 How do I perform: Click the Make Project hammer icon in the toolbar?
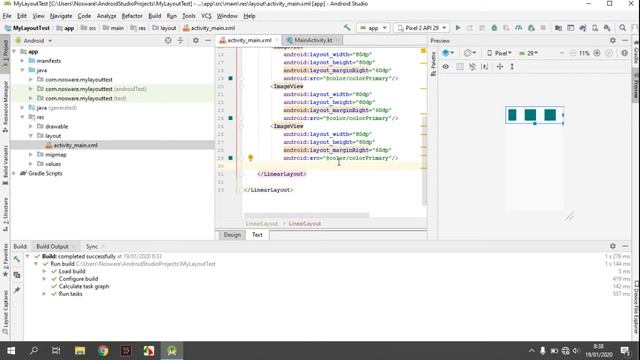[x=347, y=28]
